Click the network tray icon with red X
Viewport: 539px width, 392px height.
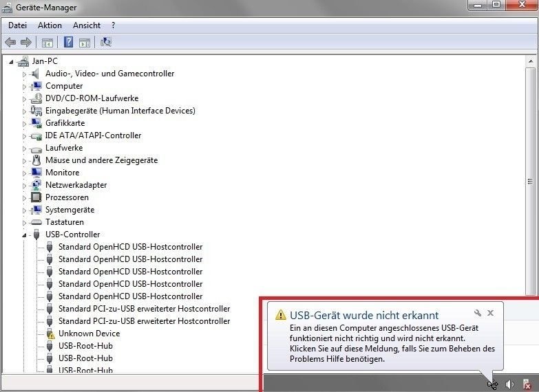point(527,384)
